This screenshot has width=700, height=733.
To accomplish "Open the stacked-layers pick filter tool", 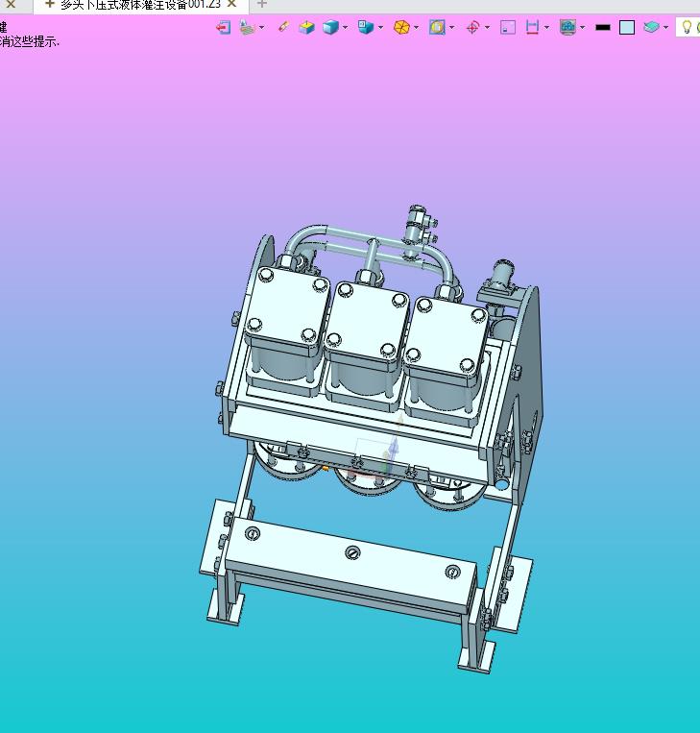I will [x=247, y=27].
